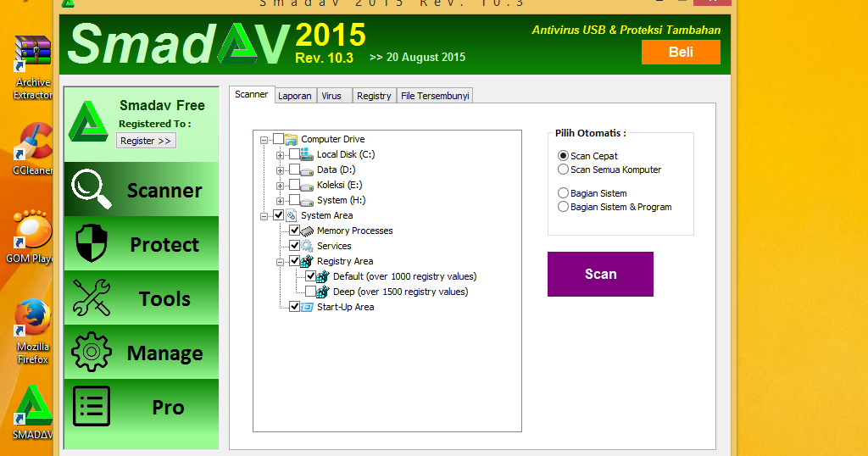Open Archive Extractor desktop shortcut

tap(33, 68)
